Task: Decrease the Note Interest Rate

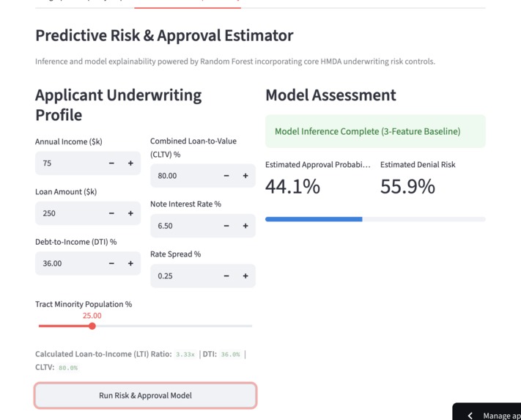Action: 226,226
